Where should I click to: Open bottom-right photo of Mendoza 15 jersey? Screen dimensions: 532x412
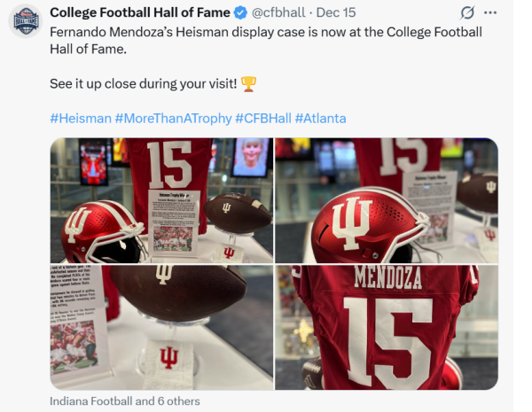coord(386,327)
